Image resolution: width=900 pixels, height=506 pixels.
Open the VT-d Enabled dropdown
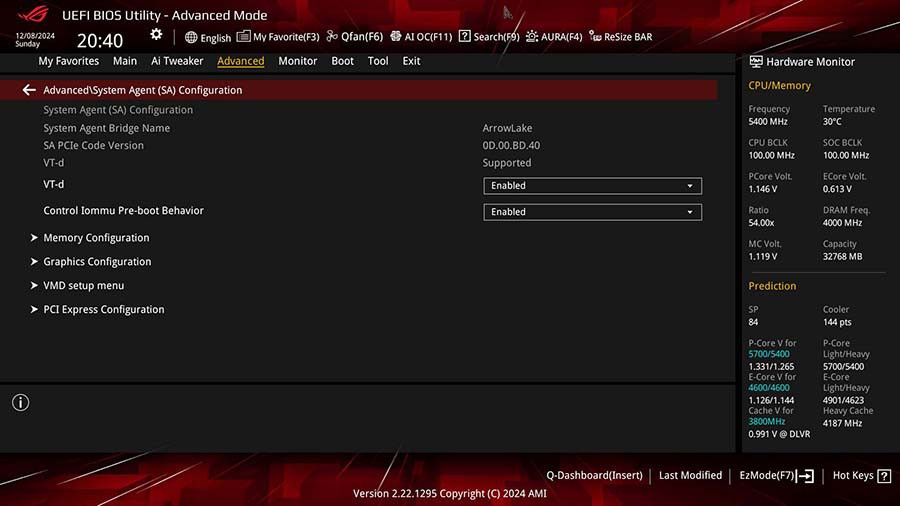point(592,186)
